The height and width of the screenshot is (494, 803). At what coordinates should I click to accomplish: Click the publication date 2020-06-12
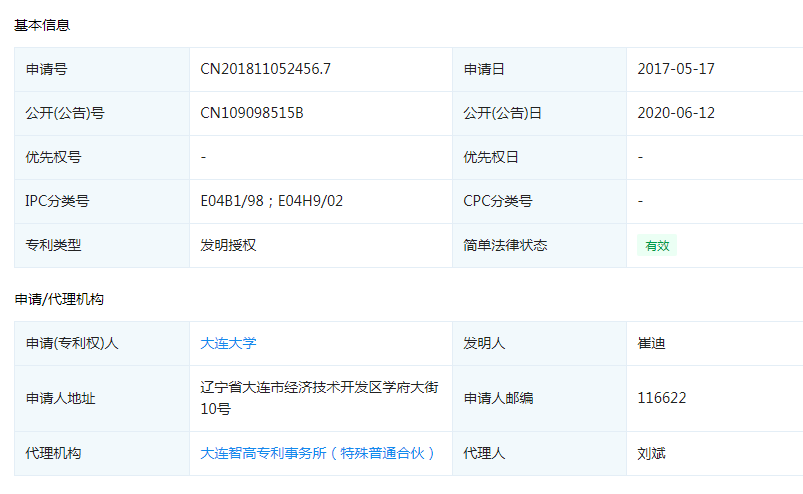tap(675, 113)
